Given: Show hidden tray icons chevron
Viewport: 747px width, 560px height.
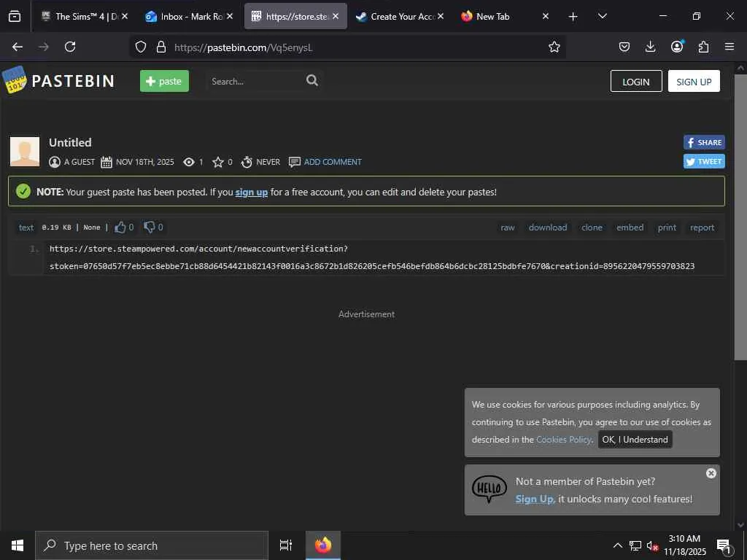Looking at the screenshot, I should (x=617, y=545).
